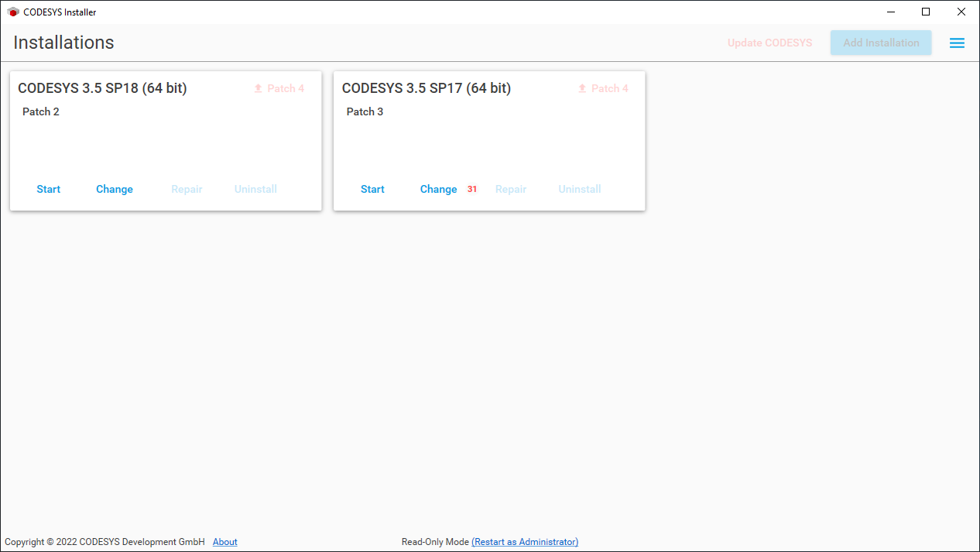This screenshot has height=552, width=980.
Task: Click the CODESYS logo in title bar
Action: (x=13, y=12)
